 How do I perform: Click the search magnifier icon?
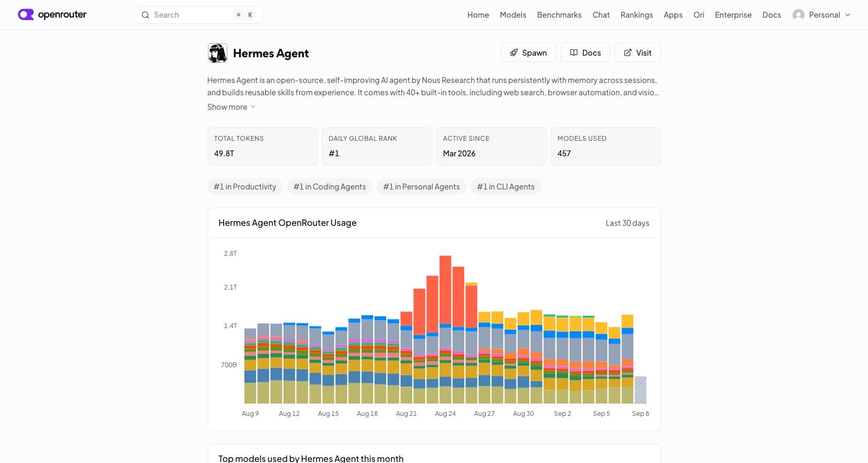click(145, 15)
